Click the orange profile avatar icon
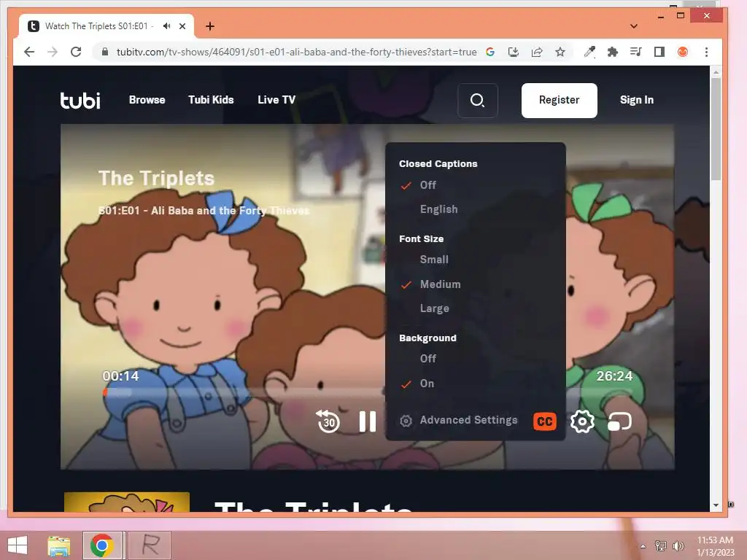 click(683, 52)
